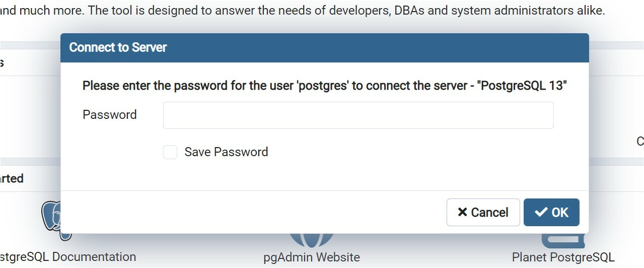Screen dimensions: 644x268
Task: Click the partially hidden Getting Started header
Action: click(12, 178)
